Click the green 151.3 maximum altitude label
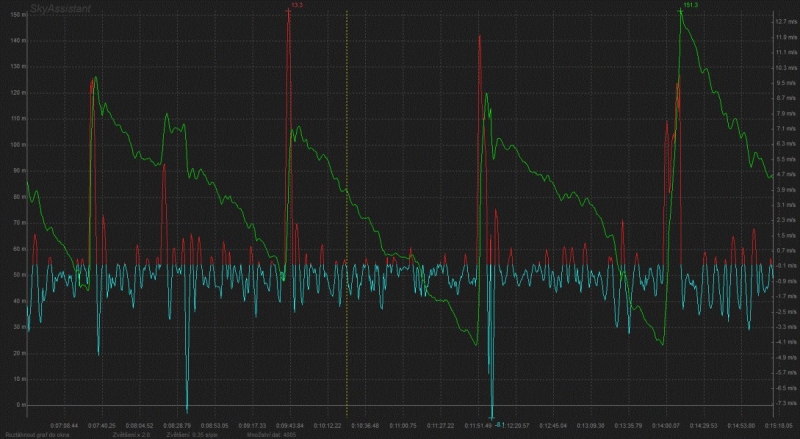 690,5
